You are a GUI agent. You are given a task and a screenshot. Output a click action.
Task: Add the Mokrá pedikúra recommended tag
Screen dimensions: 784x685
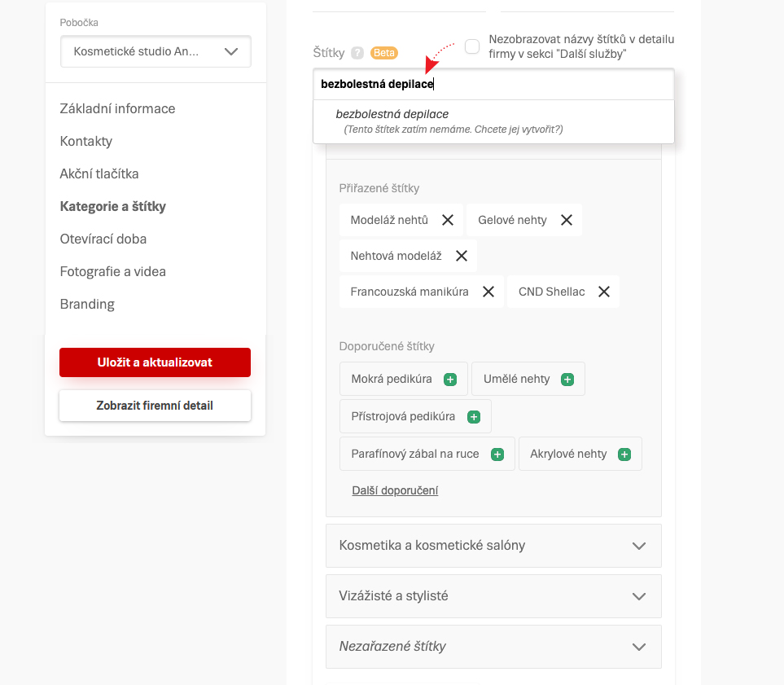point(450,380)
